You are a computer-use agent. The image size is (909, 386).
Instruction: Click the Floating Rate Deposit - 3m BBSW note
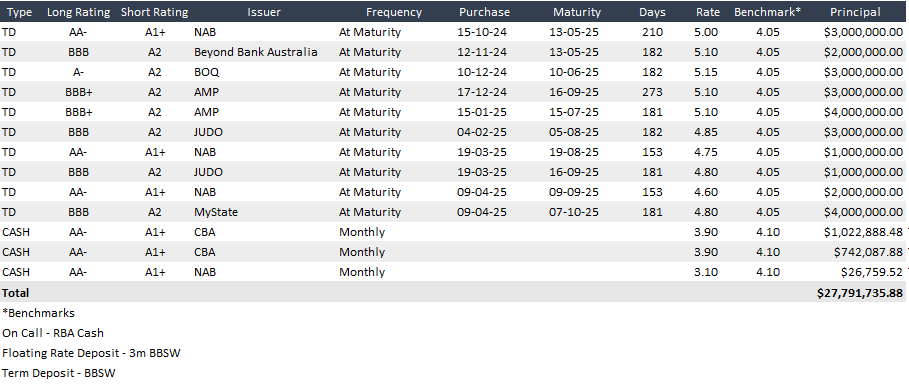click(x=91, y=353)
